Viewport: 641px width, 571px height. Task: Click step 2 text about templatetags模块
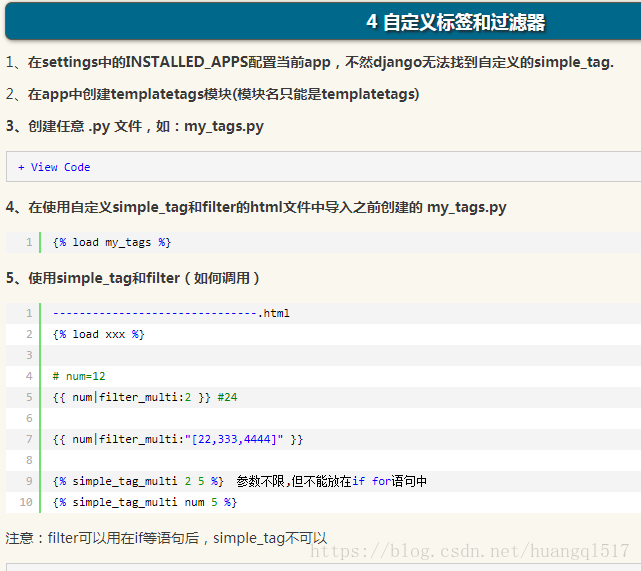213,94
